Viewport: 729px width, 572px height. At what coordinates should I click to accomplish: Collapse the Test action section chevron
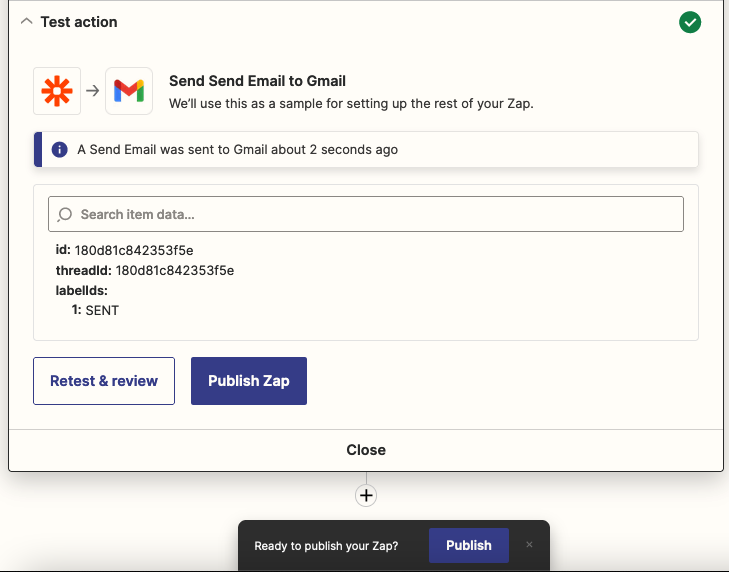[x=27, y=22]
